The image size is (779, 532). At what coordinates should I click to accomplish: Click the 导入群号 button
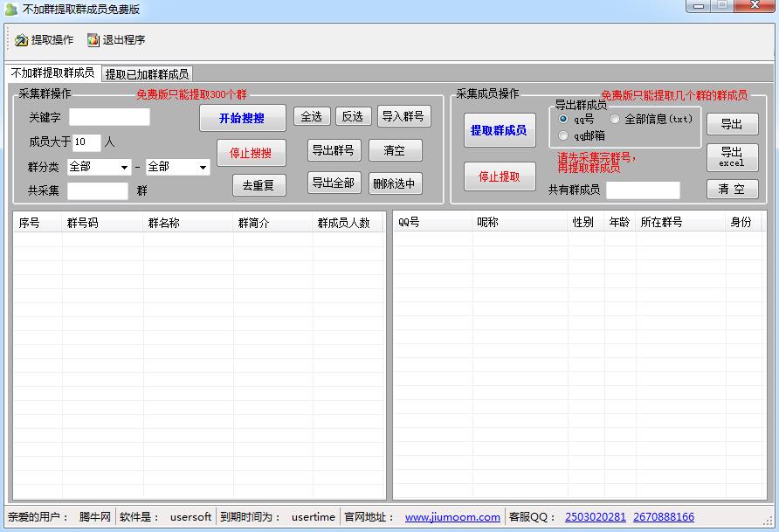click(403, 116)
